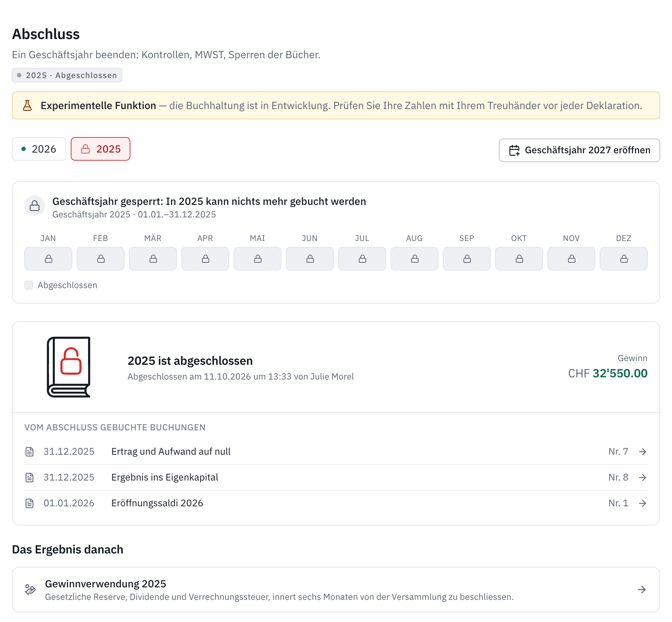
Task: Click the JUN locked month button
Action: click(x=310, y=259)
